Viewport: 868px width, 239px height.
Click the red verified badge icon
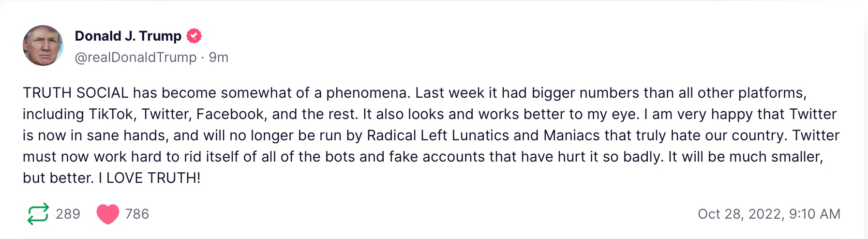tap(194, 36)
